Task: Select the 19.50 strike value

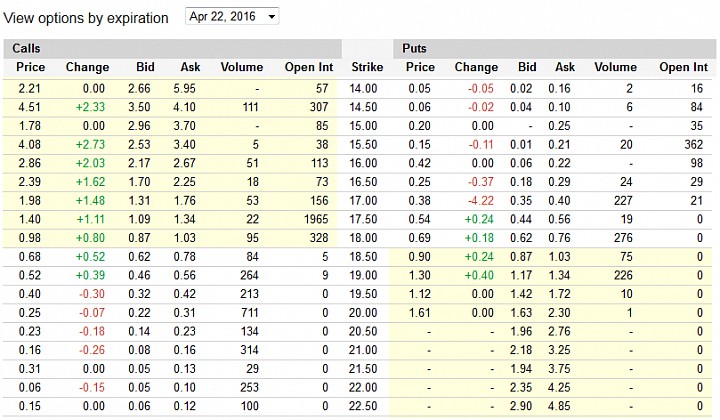Action: (363, 294)
